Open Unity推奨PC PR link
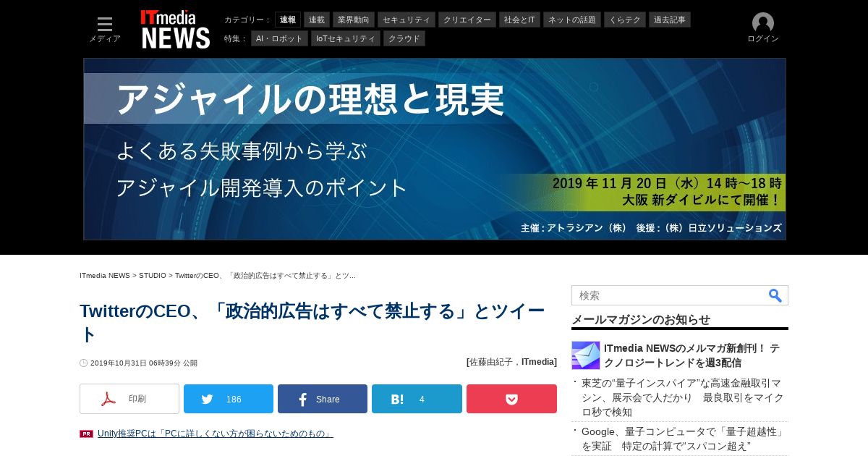868x456 pixels. click(216, 434)
